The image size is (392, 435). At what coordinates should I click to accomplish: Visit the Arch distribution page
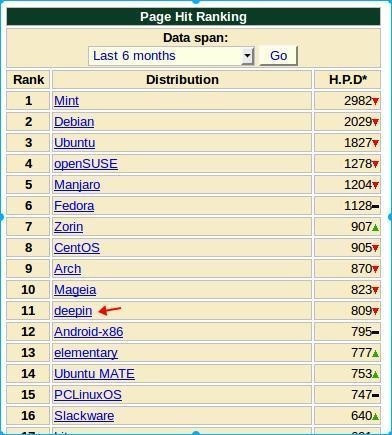click(x=67, y=269)
